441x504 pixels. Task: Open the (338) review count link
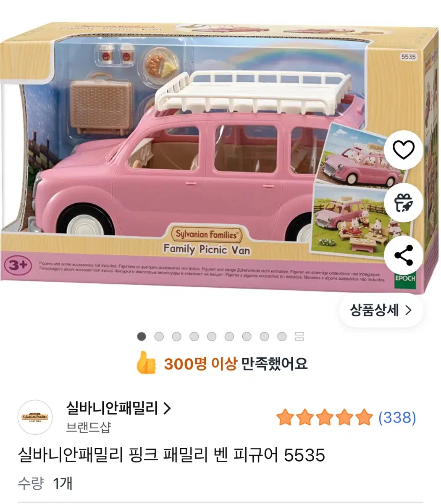point(397,417)
